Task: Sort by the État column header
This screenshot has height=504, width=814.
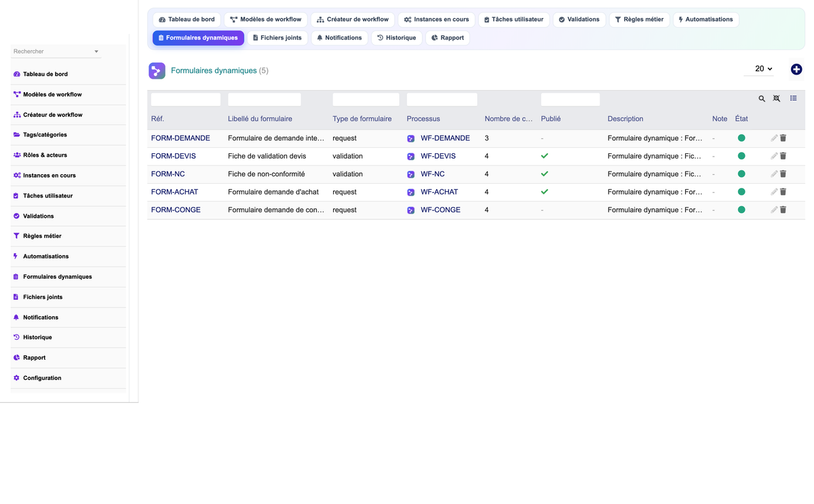Action: pyautogui.click(x=741, y=119)
